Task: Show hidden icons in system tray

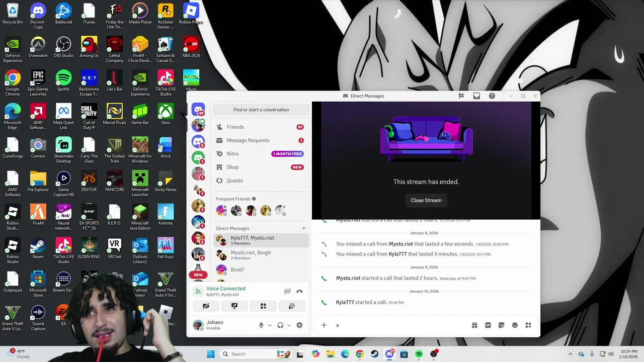Action: [x=570, y=354]
